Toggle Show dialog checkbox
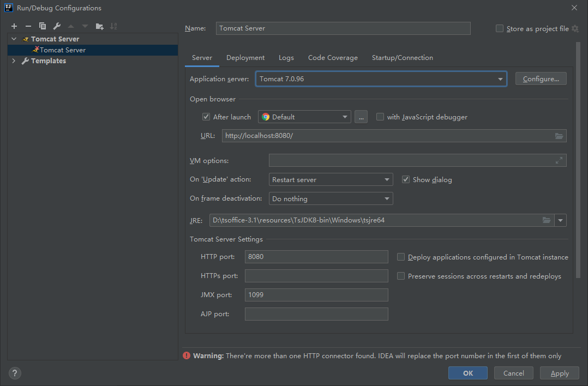The image size is (588, 386). (x=406, y=179)
